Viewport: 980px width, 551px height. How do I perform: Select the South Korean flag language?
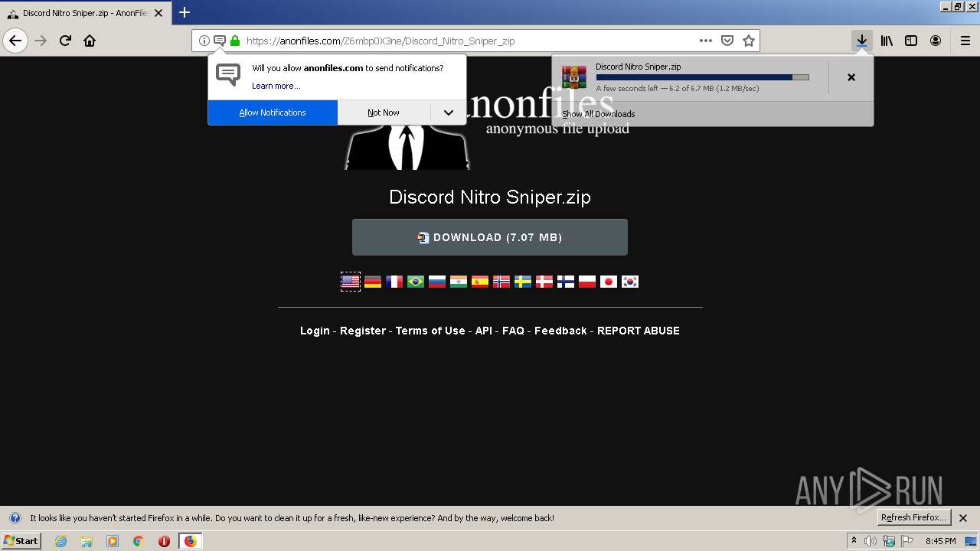click(x=630, y=282)
